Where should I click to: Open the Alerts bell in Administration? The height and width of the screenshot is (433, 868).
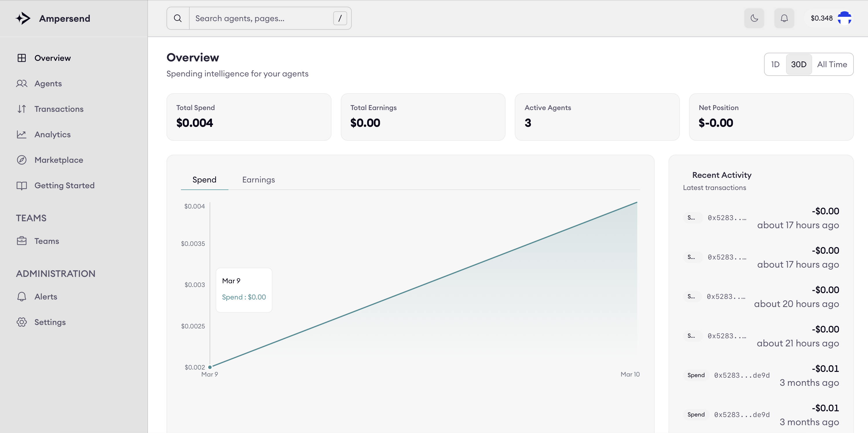(21, 296)
